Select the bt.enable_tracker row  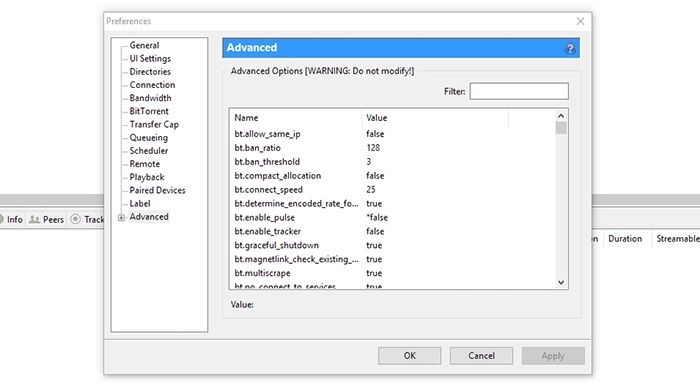267,231
